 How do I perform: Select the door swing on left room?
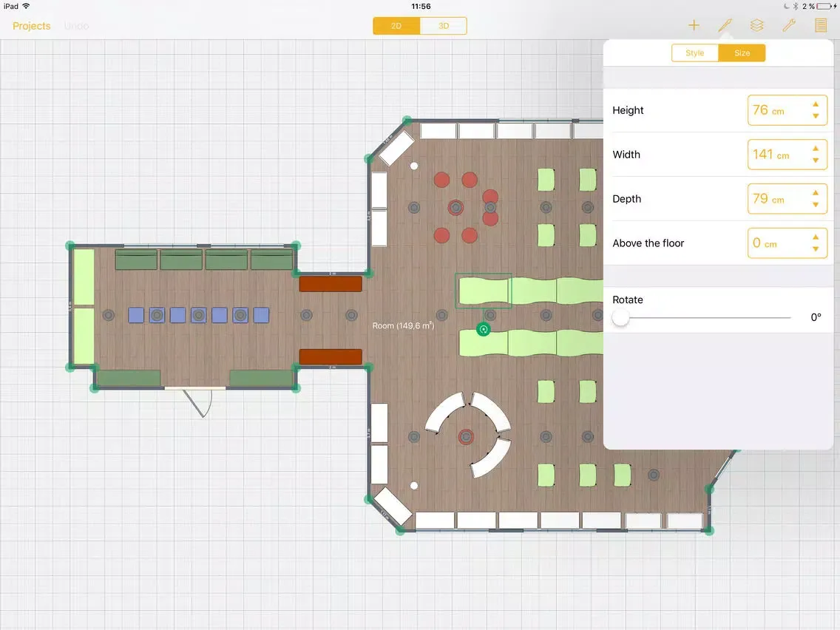click(x=198, y=403)
